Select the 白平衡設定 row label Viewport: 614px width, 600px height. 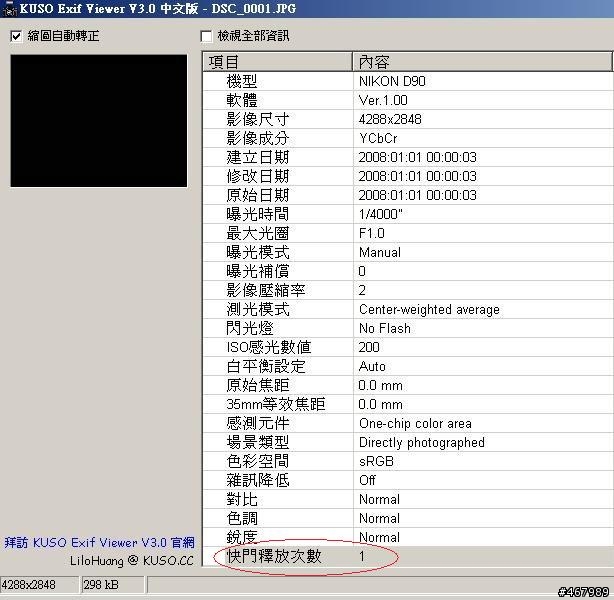coord(265,366)
